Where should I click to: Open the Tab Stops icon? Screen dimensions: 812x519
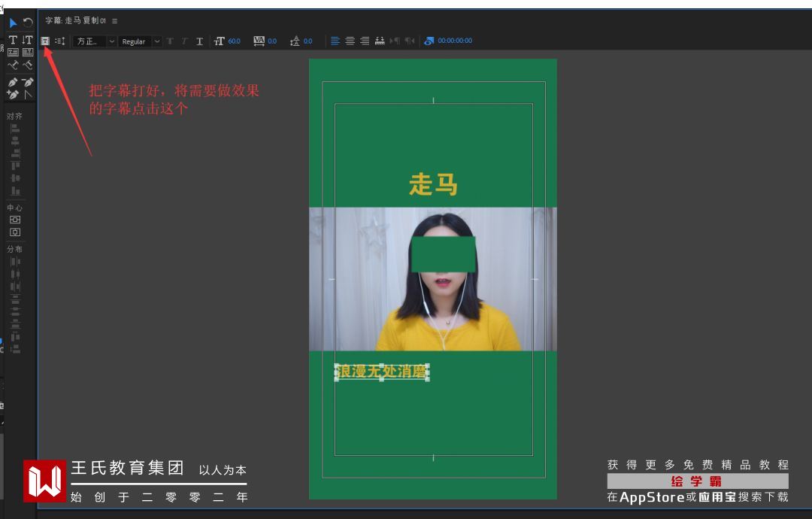coord(380,41)
